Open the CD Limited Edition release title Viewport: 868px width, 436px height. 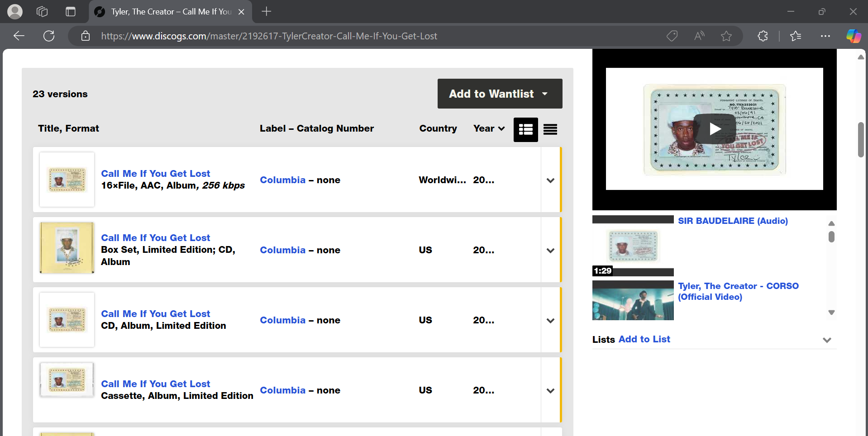(x=155, y=314)
